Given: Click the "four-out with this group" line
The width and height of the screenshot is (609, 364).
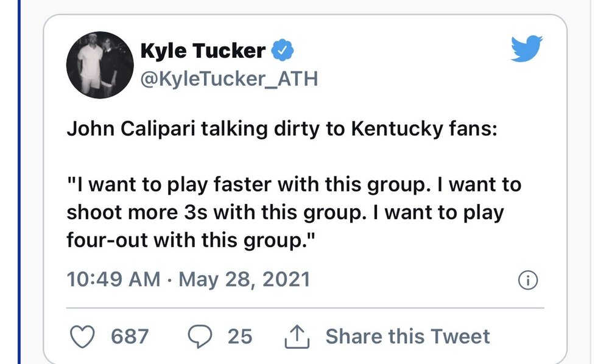Looking at the screenshot, I should point(191,240).
